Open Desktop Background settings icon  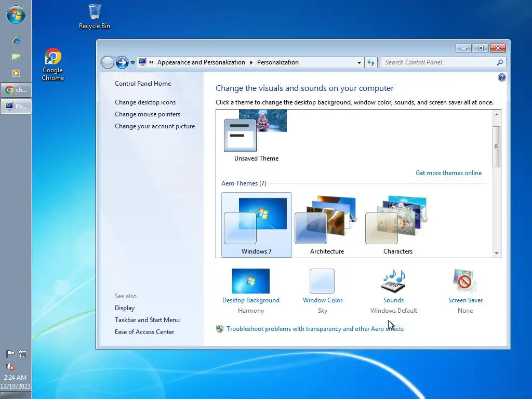click(251, 281)
